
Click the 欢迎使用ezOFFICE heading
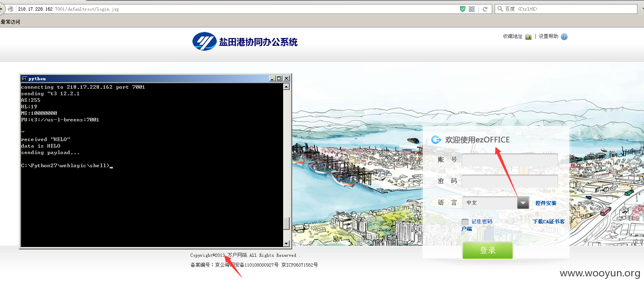tap(477, 140)
